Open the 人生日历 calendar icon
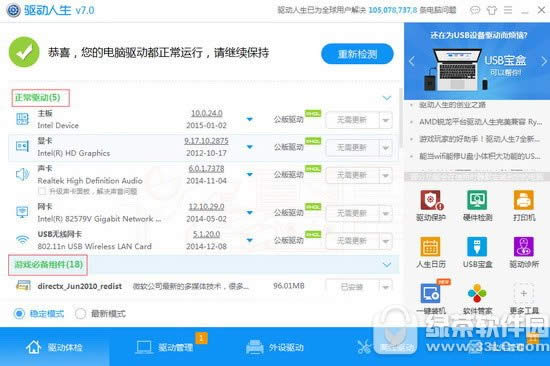This screenshot has width=550, height=366. (x=430, y=247)
